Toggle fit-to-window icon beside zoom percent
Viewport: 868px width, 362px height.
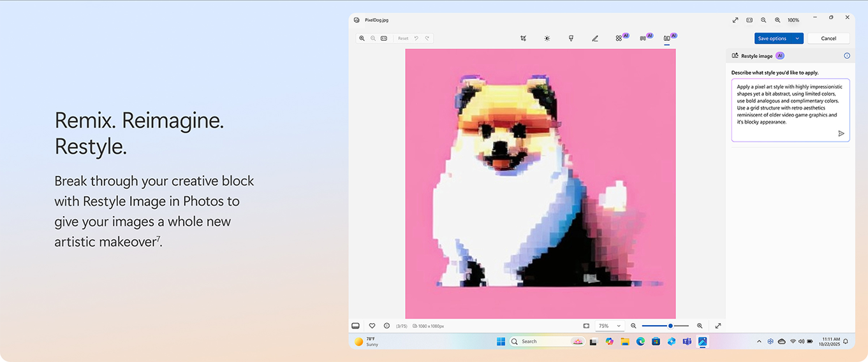[x=586, y=326]
